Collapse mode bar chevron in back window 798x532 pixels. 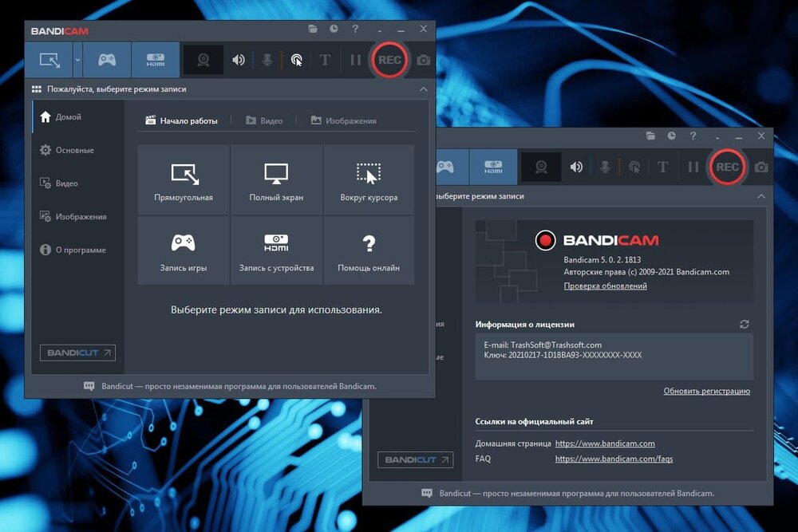(761, 196)
